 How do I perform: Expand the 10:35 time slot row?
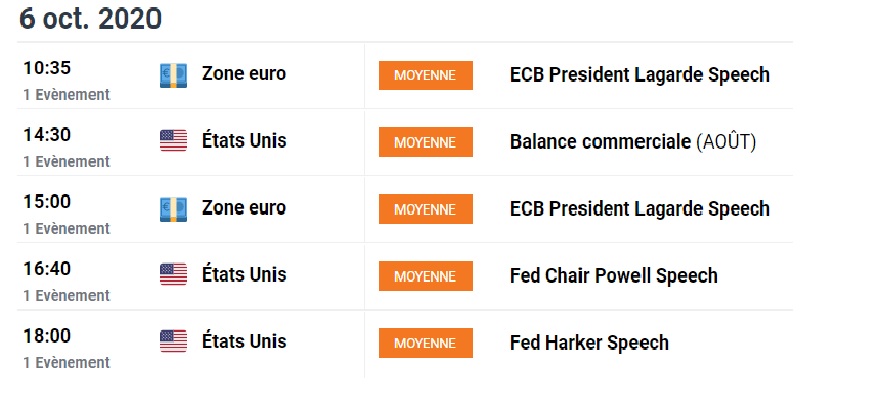pyautogui.click(x=47, y=68)
